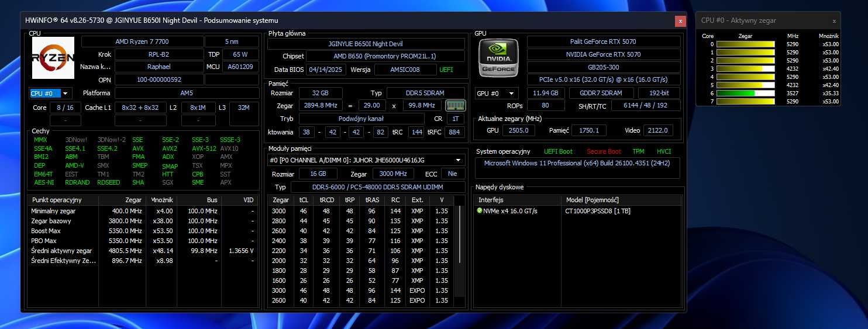Click the GPU clock 2505.0 value
868x329 pixels.
point(518,130)
